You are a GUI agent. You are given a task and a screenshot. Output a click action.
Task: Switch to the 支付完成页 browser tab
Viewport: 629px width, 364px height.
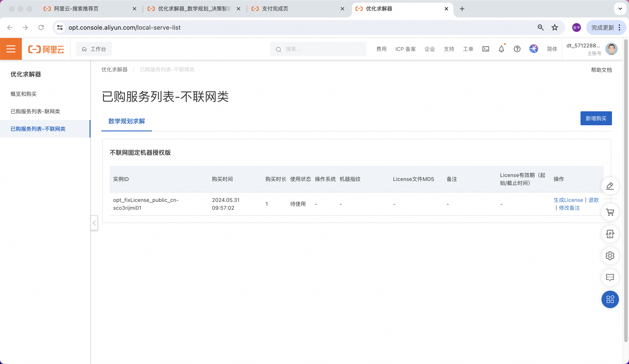tap(297, 9)
